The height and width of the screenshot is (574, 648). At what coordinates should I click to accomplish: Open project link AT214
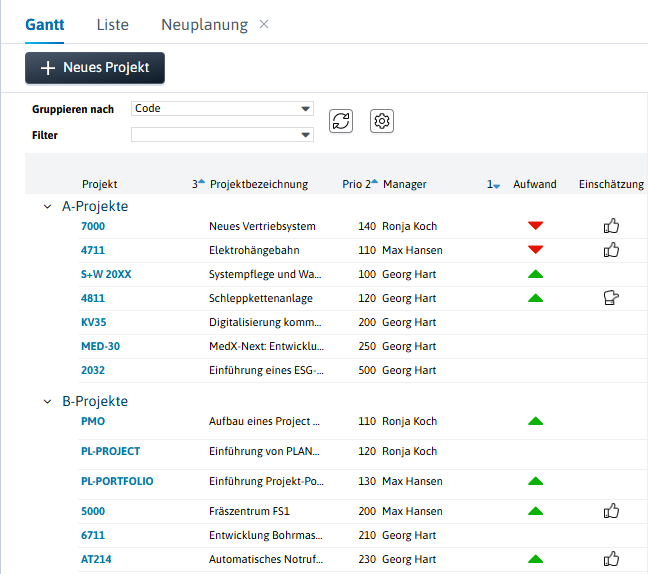click(96, 559)
